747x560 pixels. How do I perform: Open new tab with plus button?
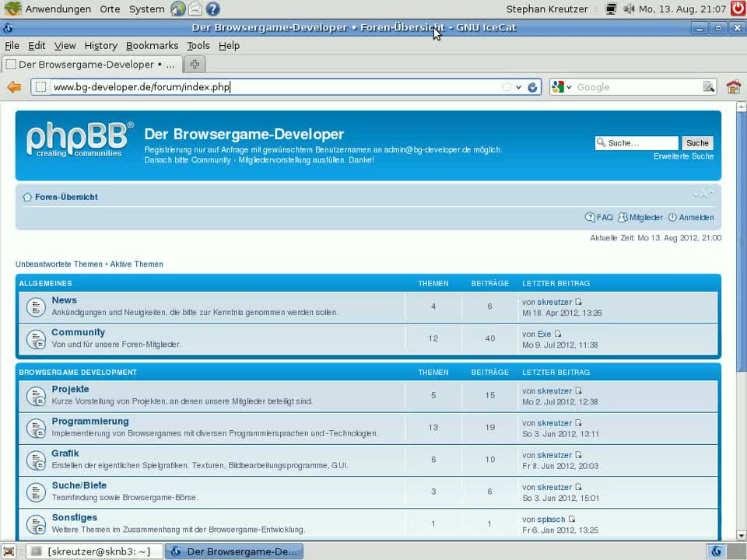(195, 65)
